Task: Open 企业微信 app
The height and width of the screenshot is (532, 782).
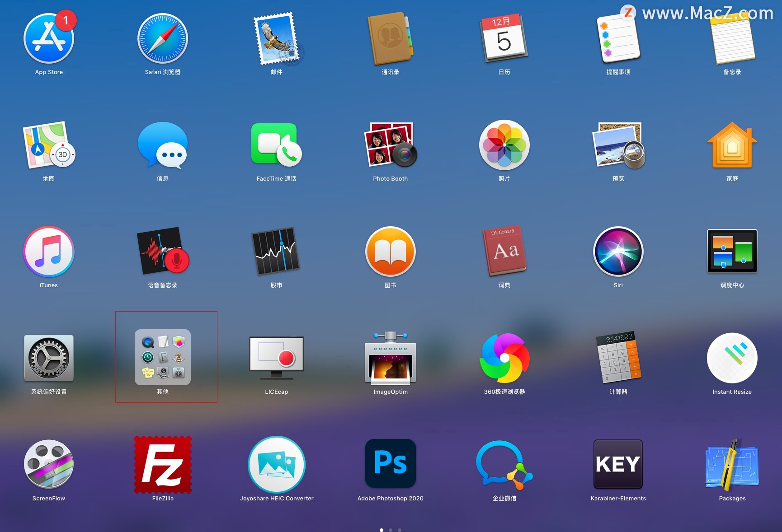Action: [x=504, y=465]
